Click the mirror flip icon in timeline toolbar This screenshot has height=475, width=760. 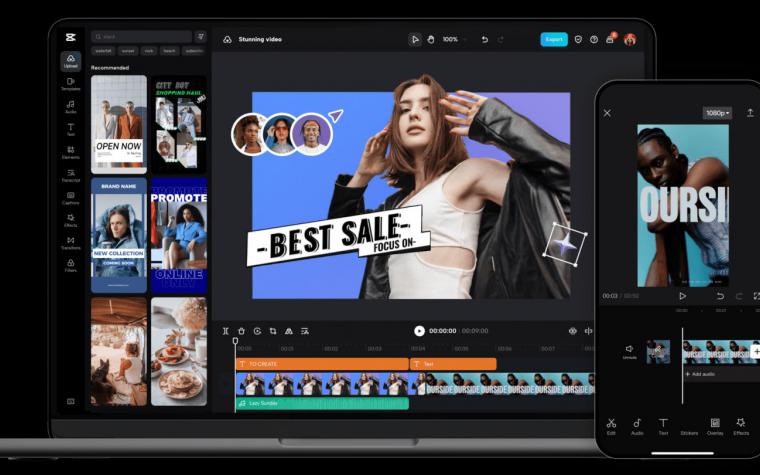click(x=289, y=331)
